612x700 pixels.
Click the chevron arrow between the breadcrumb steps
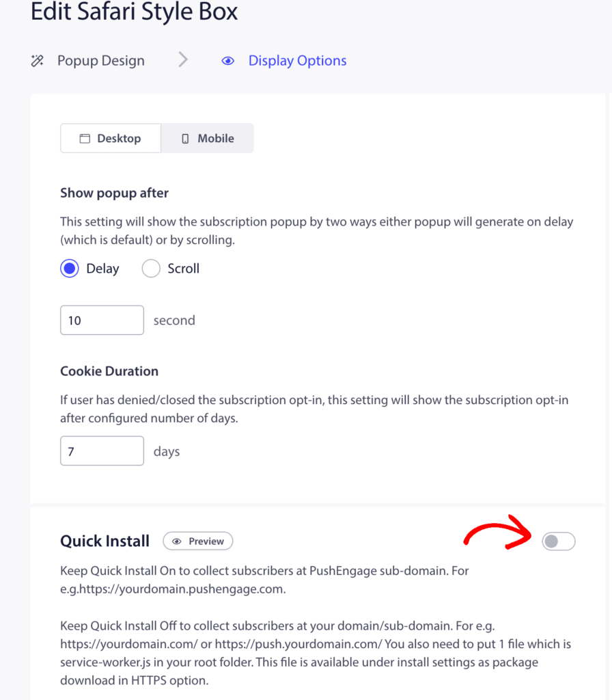(x=183, y=59)
